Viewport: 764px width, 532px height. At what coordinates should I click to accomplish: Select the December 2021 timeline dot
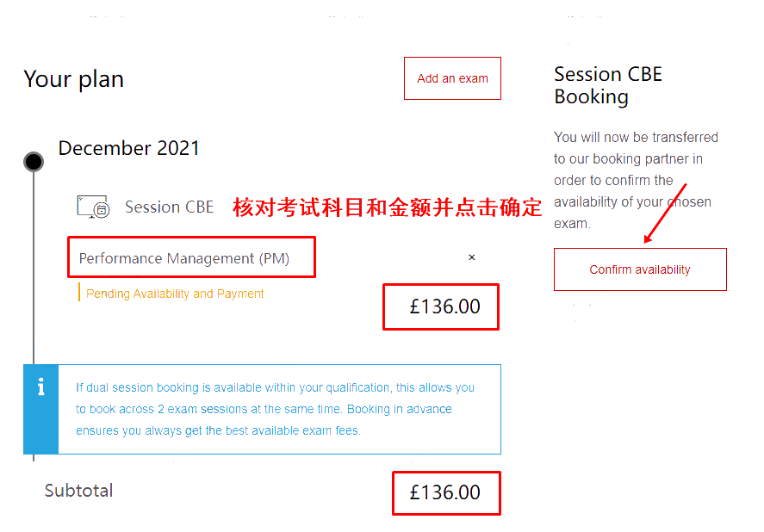point(34,161)
